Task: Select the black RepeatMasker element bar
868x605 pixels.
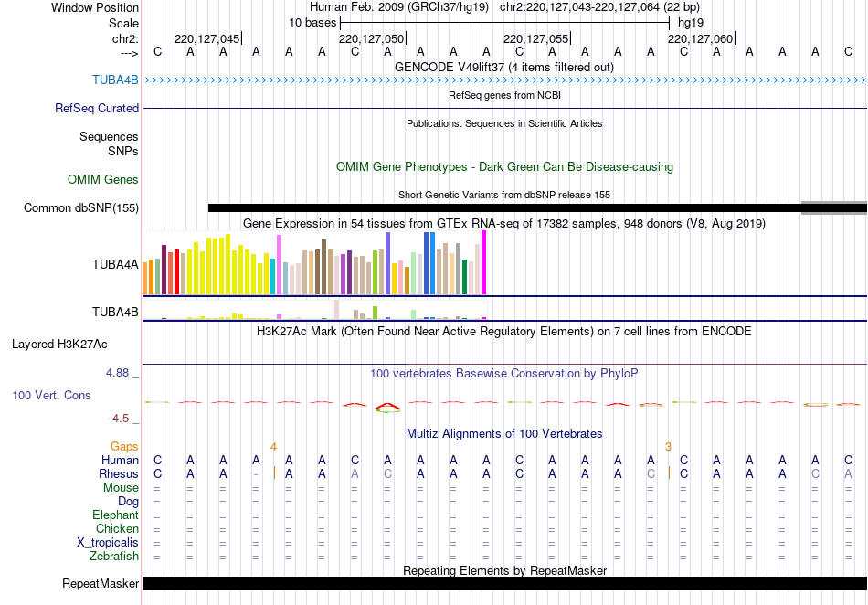Action: (x=505, y=583)
